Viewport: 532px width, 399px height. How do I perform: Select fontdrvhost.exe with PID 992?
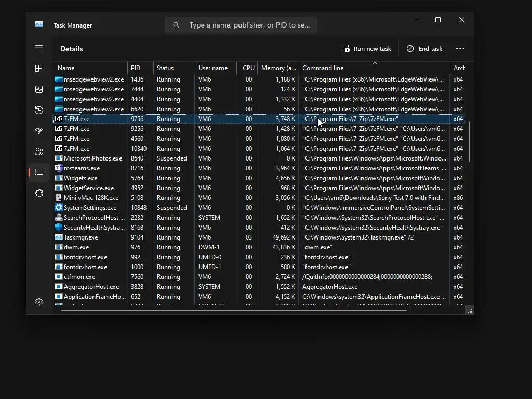pos(259,257)
